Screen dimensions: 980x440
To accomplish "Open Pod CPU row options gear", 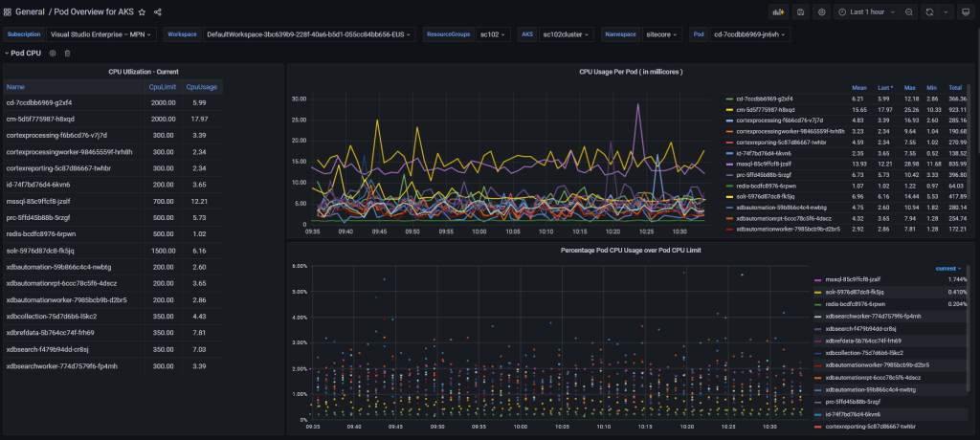I will point(53,54).
